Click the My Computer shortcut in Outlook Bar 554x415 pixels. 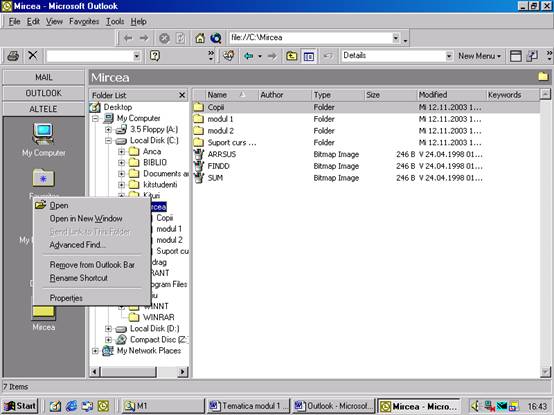tap(43, 140)
